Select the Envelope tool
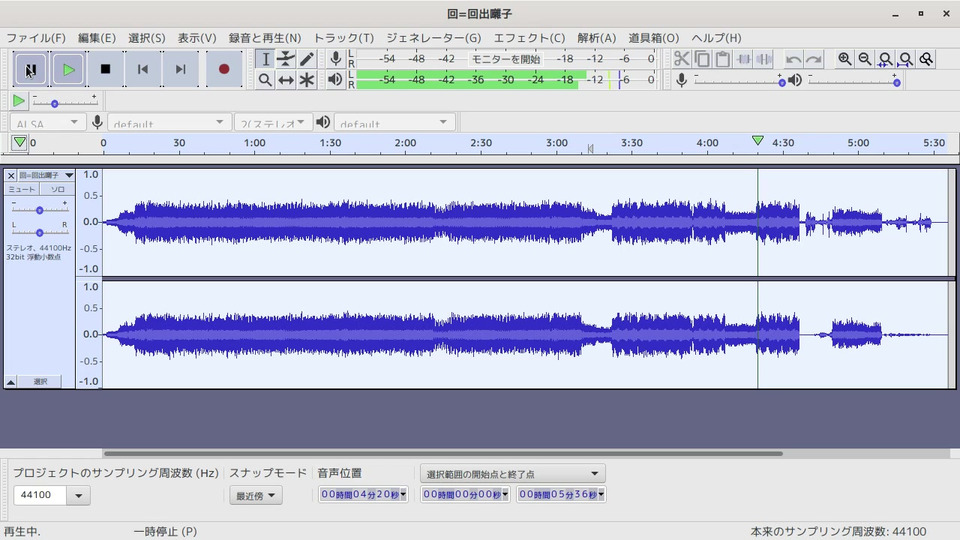Screen dimensions: 960x540 tap(286, 59)
